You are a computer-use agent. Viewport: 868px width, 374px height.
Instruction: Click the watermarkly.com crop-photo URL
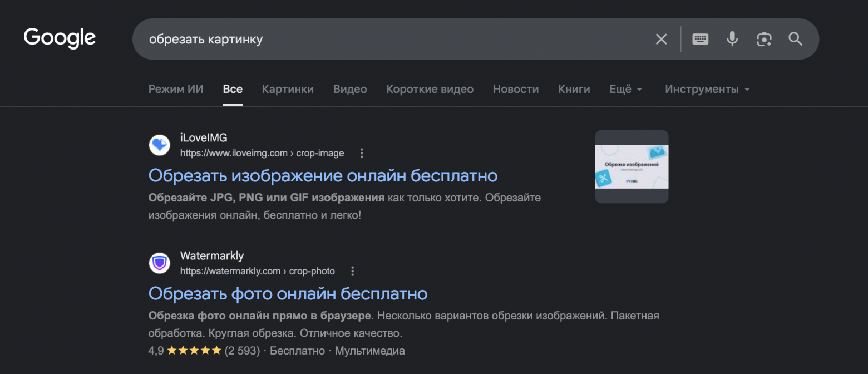tap(258, 271)
